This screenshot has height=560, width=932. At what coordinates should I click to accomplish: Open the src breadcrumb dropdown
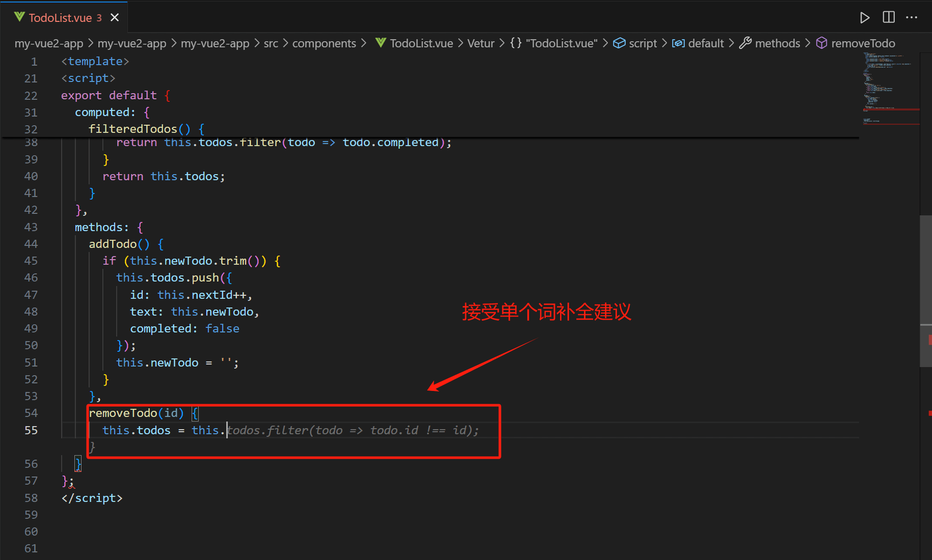click(x=271, y=43)
